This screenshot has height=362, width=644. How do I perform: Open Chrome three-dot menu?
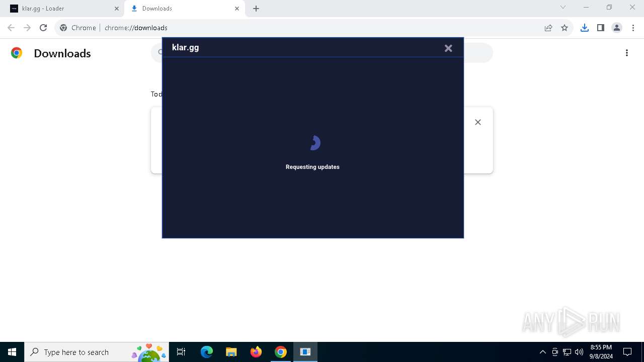coord(633,28)
